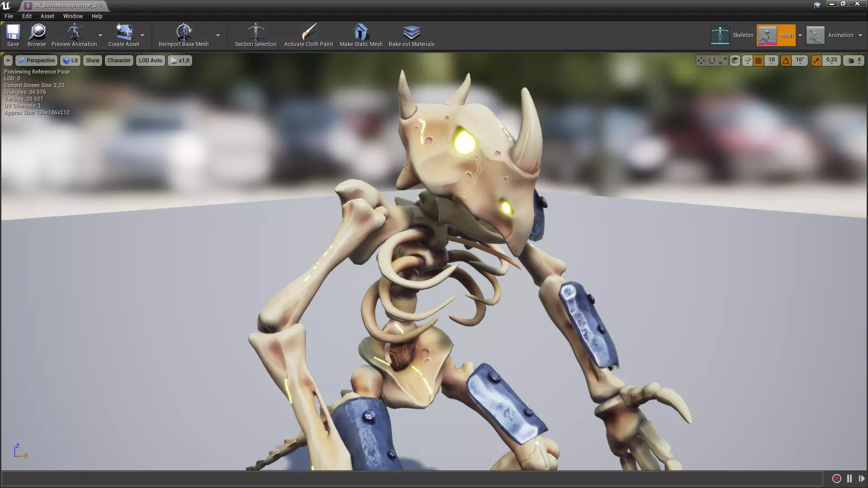Toggle scale snapping on or off

coord(816,61)
